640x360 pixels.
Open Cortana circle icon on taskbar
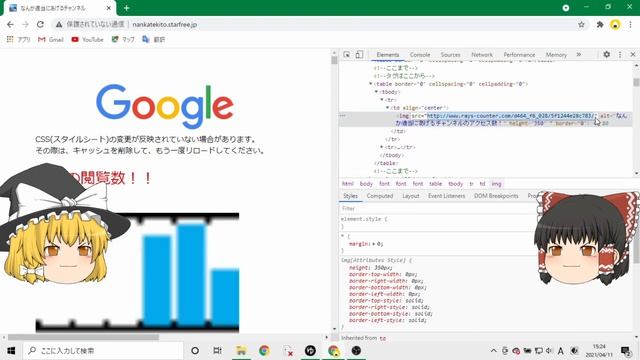[x=195, y=351]
